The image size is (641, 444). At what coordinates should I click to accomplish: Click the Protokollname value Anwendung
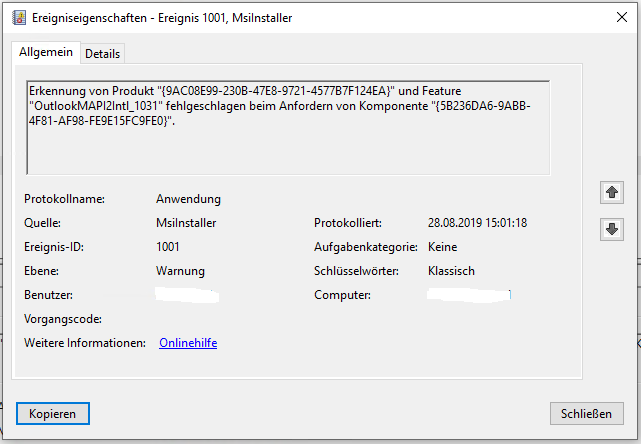tap(188, 199)
